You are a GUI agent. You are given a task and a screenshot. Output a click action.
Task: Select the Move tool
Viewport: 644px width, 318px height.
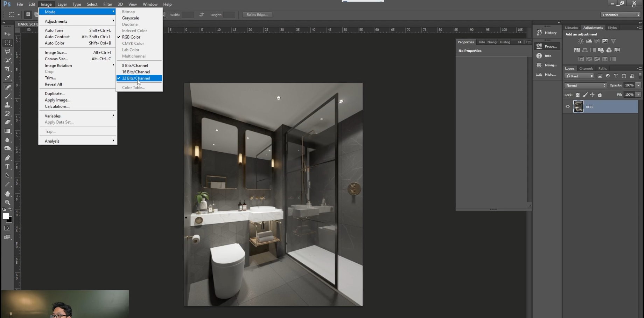tap(7, 34)
